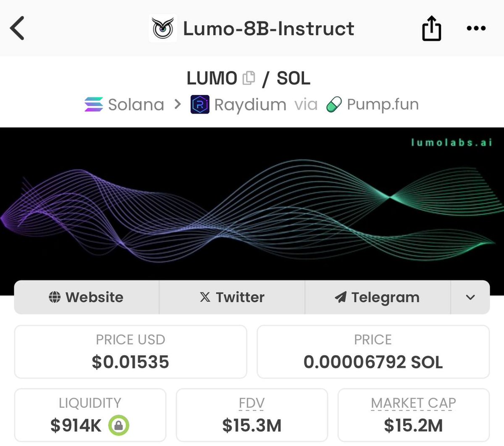The height and width of the screenshot is (446, 504).
Task: Tap the 0.00006792 SOL price box
Action: pos(373,352)
